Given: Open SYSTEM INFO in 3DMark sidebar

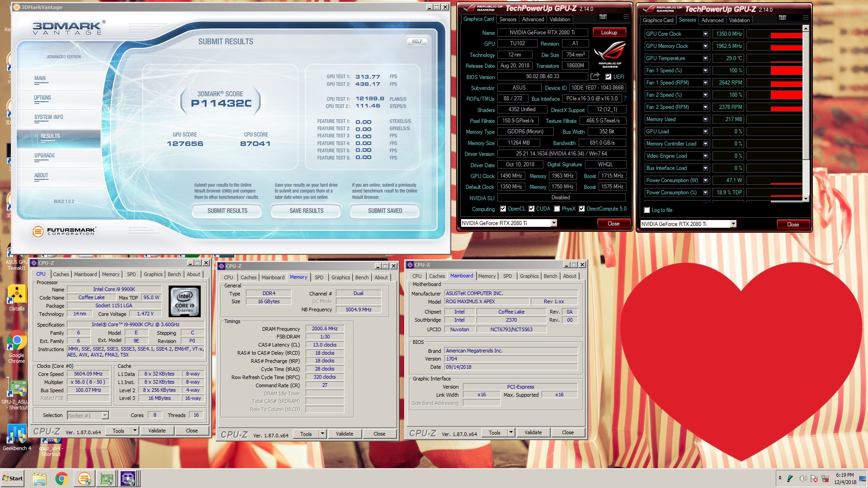Looking at the screenshot, I should coord(49,117).
